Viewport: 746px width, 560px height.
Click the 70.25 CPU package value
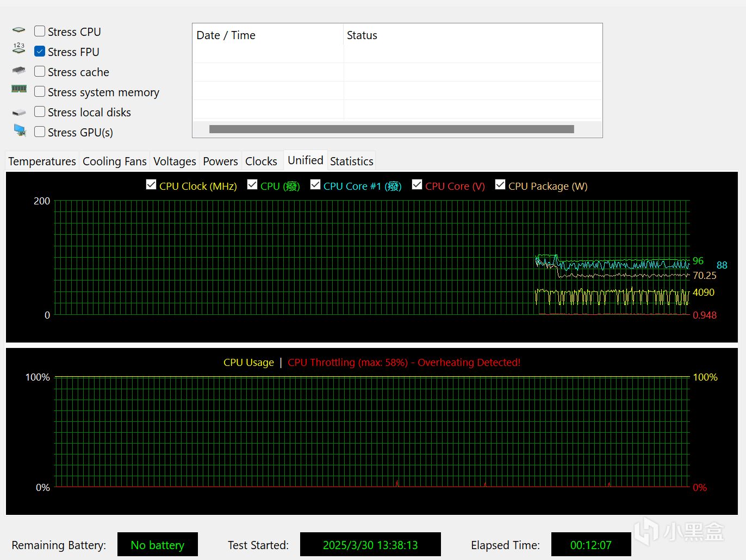pos(705,276)
